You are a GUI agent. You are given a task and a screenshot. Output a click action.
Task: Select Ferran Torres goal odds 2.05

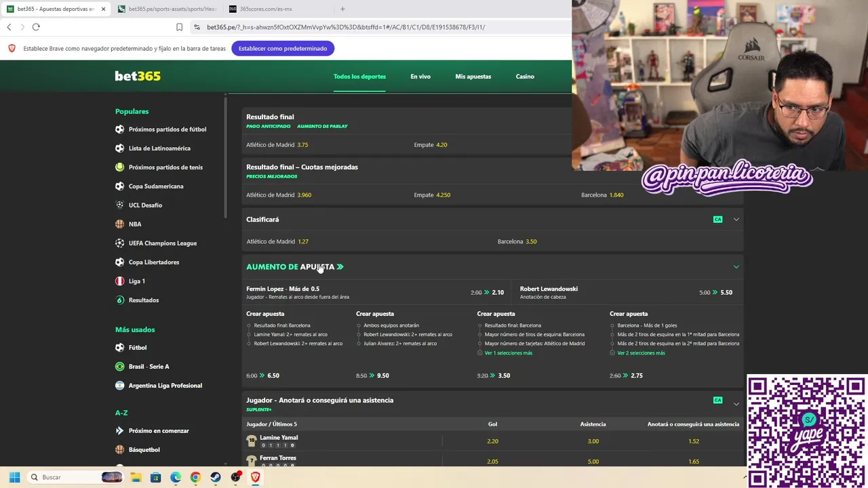click(492, 462)
